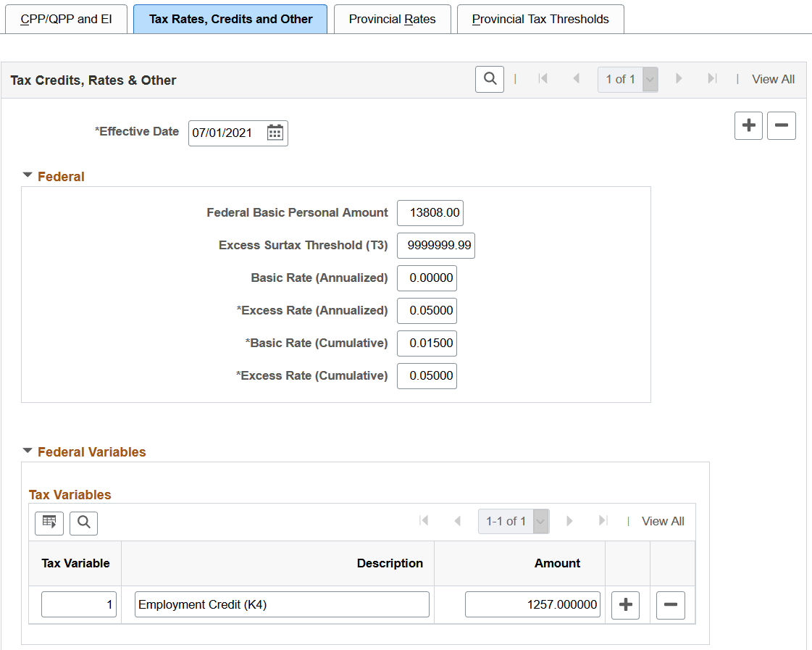This screenshot has height=650, width=812.
Task: Click the Tax Variable column header
Action: pos(75,564)
